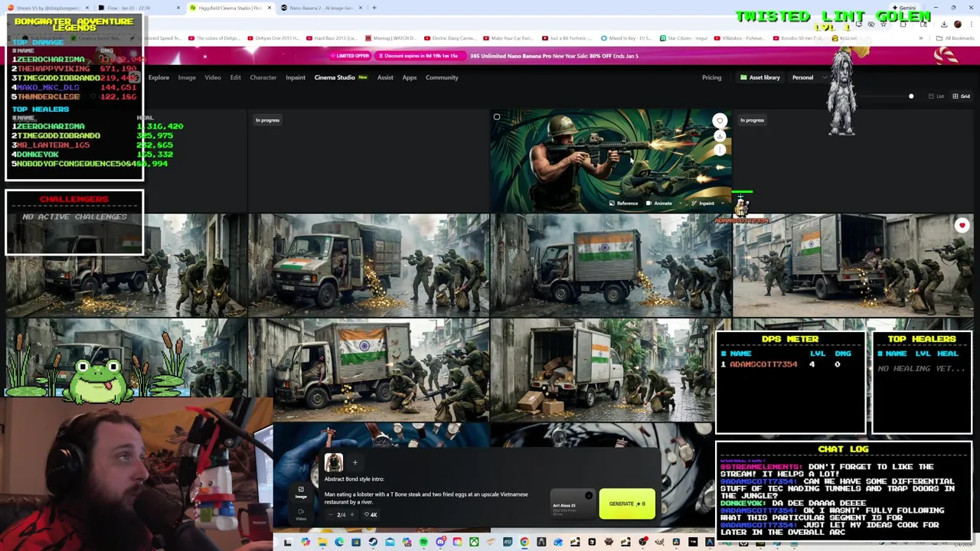980x551 pixels.
Task: Open the Explore menu item
Action: click(x=158, y=77)
